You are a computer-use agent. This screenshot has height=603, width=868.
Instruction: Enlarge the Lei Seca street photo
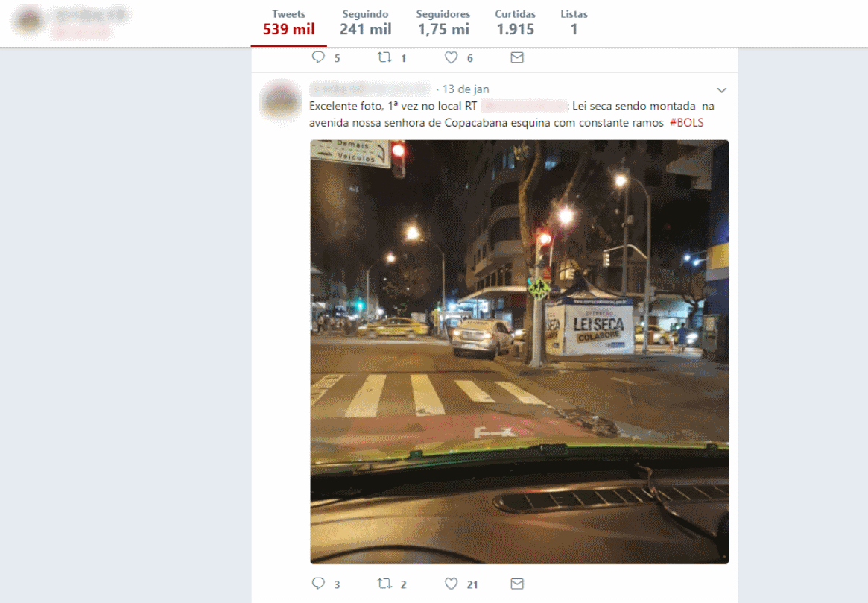pyautogui.click(x=519, y=352)
